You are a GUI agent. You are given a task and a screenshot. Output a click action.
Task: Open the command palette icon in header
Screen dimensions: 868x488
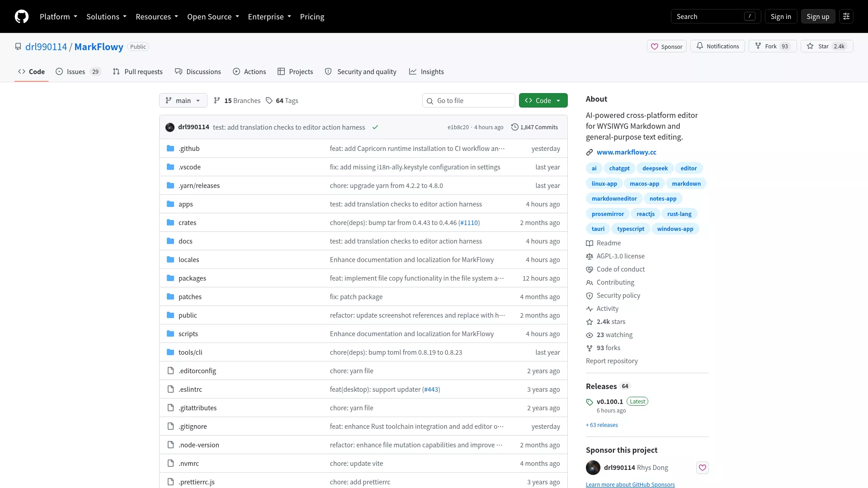click(846, 17)
